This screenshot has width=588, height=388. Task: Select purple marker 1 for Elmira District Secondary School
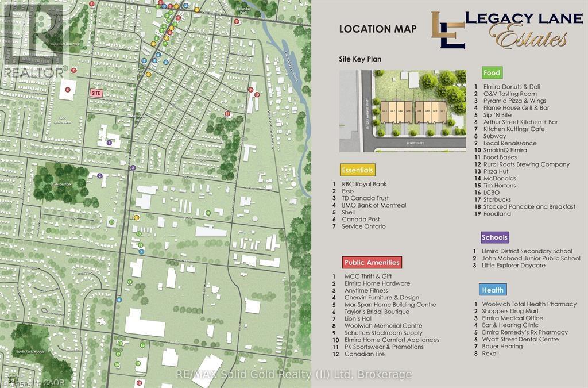click(x=109, y=143)
